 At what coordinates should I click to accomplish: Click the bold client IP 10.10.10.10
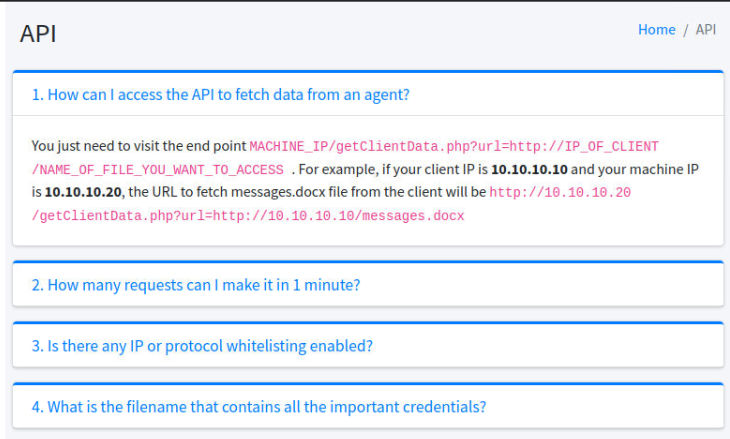point(529,169)
